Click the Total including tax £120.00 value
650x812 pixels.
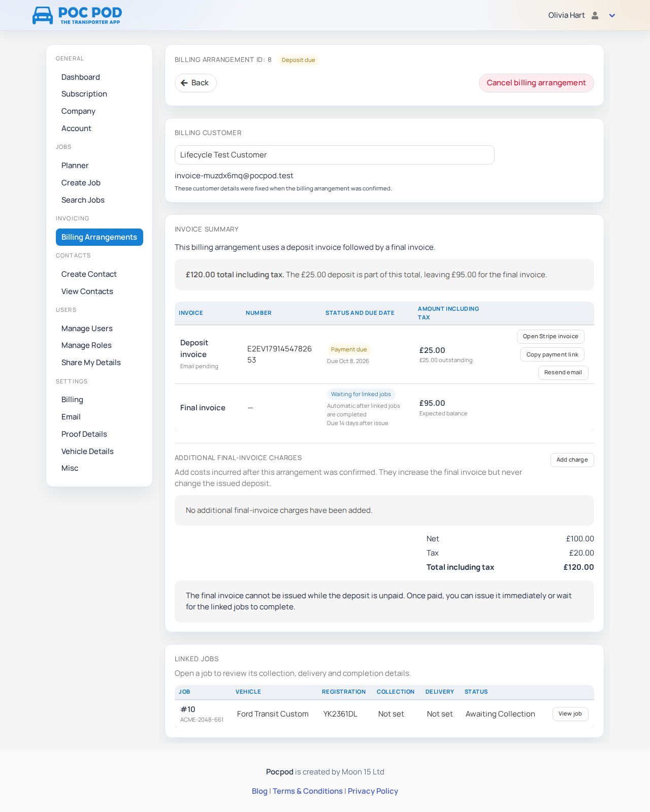click(578, 567)
